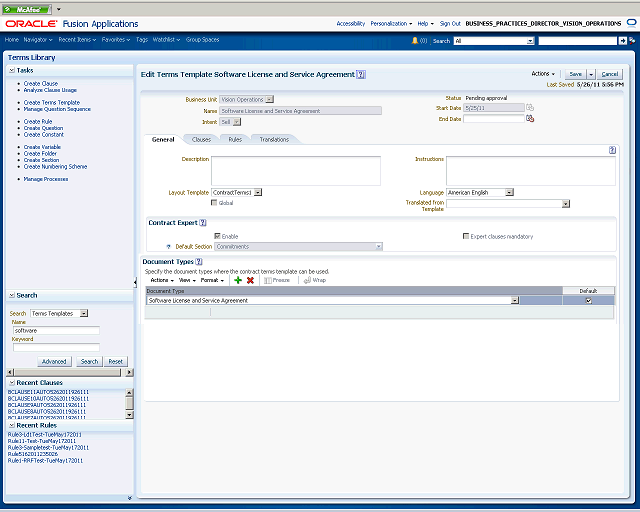640x512 pixels.
Task: Open the page Actions menu near Save
Action: (543, 74)
